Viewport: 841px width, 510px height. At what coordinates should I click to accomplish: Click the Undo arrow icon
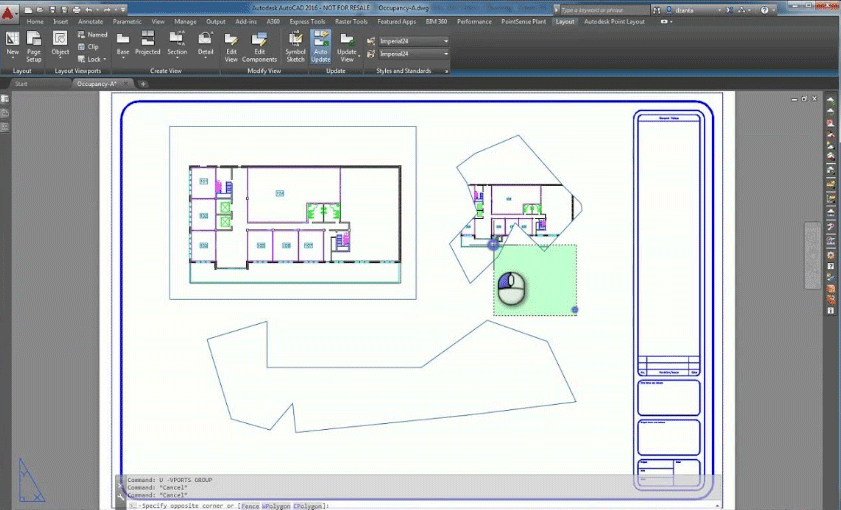(89, 10)
